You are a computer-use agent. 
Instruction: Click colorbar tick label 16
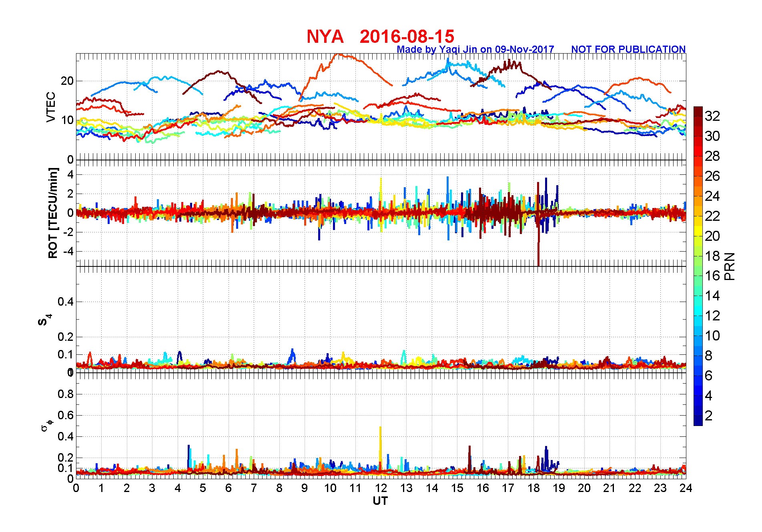click(x=712, y=276)
